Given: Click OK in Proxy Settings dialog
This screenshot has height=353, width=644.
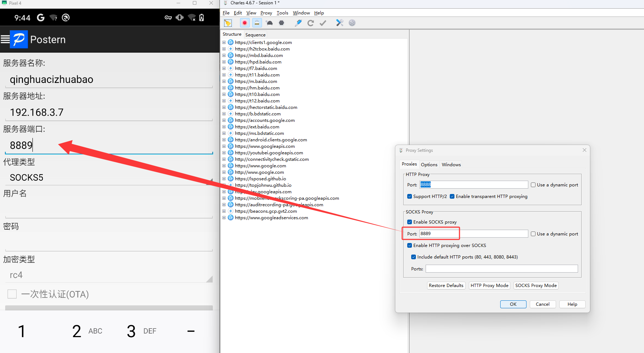Looking at the screenshot, I should point(513,304).
